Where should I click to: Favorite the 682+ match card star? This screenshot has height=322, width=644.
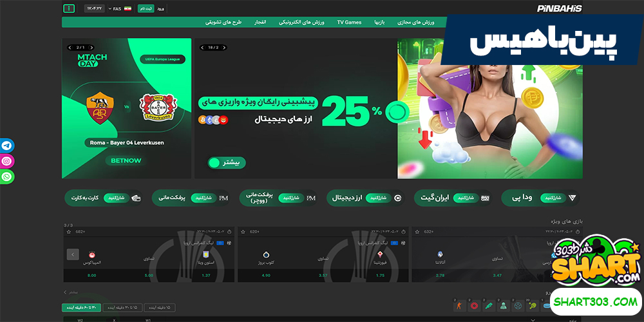click(69, 232)
